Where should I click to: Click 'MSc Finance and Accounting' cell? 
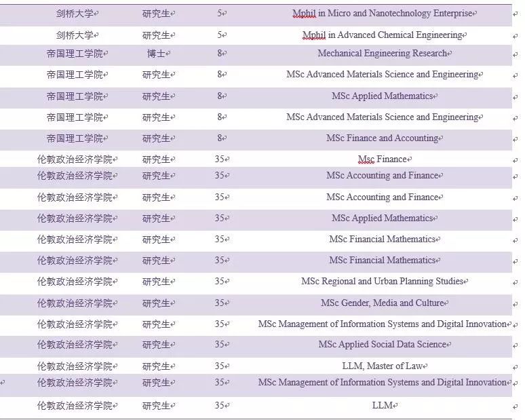383,138
